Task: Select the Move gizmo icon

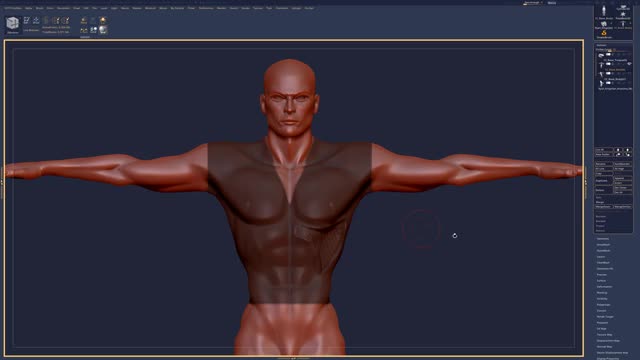Action: (x=46, y=20)
